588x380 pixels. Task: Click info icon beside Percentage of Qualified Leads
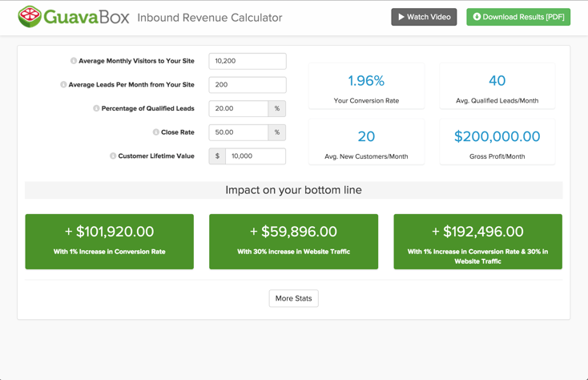tap(96, 108)
